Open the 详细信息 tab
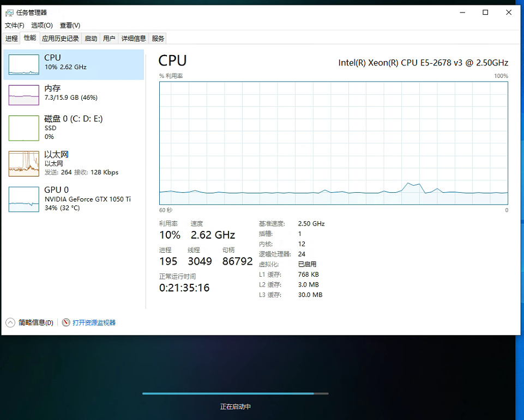Viewport: 524px width, 420px height. (x=134, y=38)
